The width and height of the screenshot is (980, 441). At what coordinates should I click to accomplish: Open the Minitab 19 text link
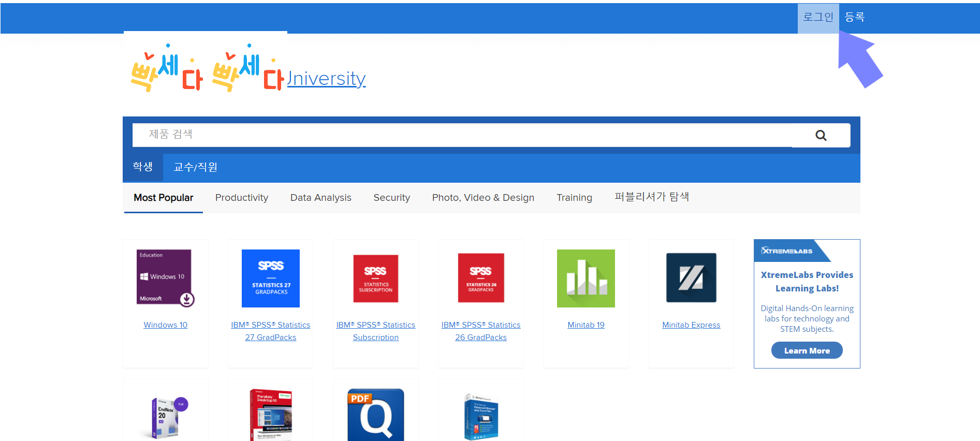[586, 325]
